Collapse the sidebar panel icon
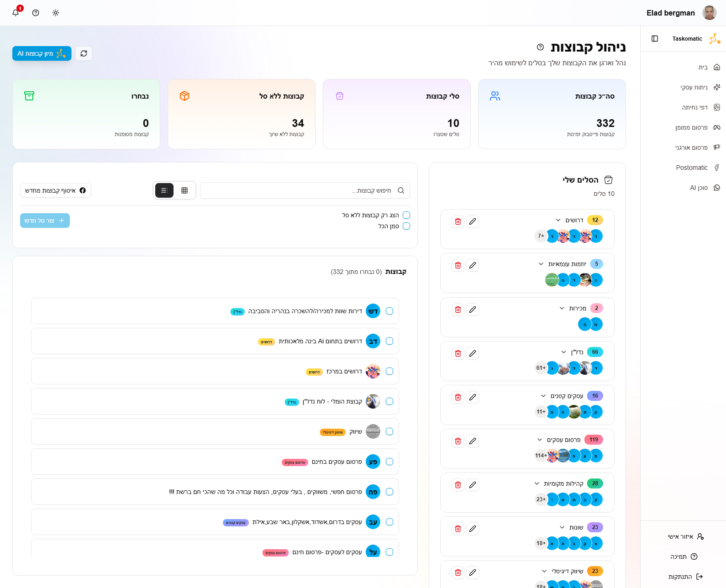 (x=654, y=39)
